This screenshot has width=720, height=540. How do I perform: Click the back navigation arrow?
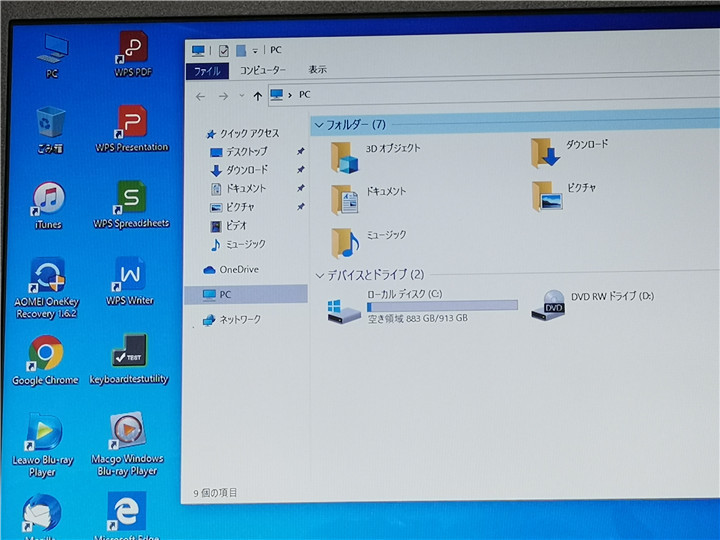click(x=200, y=96)
